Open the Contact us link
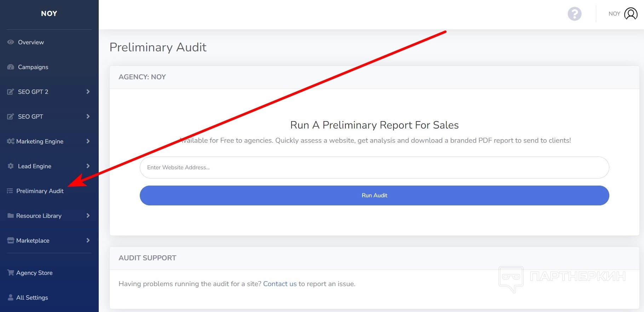 pos(280,284)
